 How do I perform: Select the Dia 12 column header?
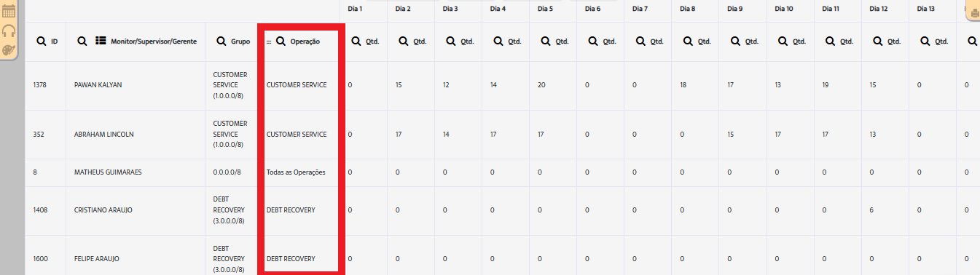pyautogui.click(x=879, y=9)
